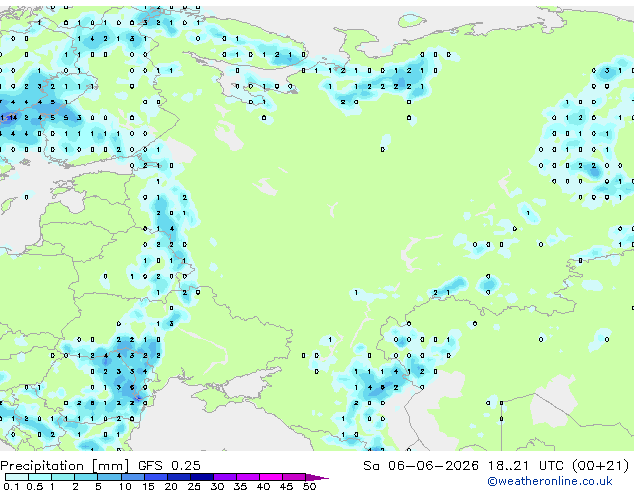634x490 pixels.
Task: Click the '0.5' legend scale label
Action: click(x=35, y=486)
